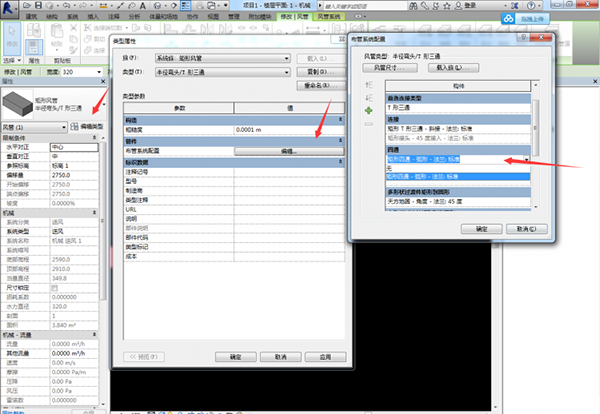Click the Default 3D View icon in quick access toolbar
600x414 pixels.
click(x=157, y=5)
